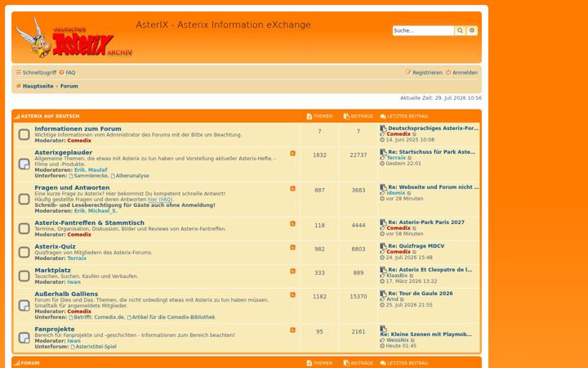Click the Forum breadcrumb link
The width and height of the screenshot is (588, 368).
[x=69, y=86]
